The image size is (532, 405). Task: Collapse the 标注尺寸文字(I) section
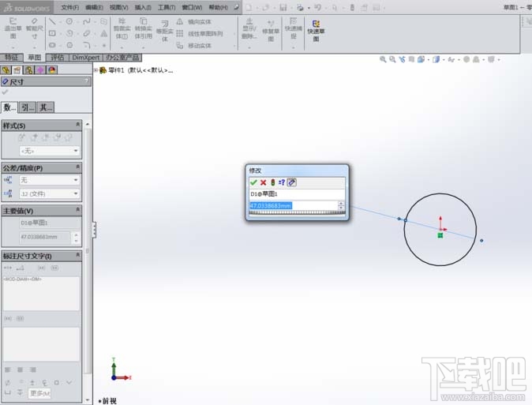pos(77,255)
